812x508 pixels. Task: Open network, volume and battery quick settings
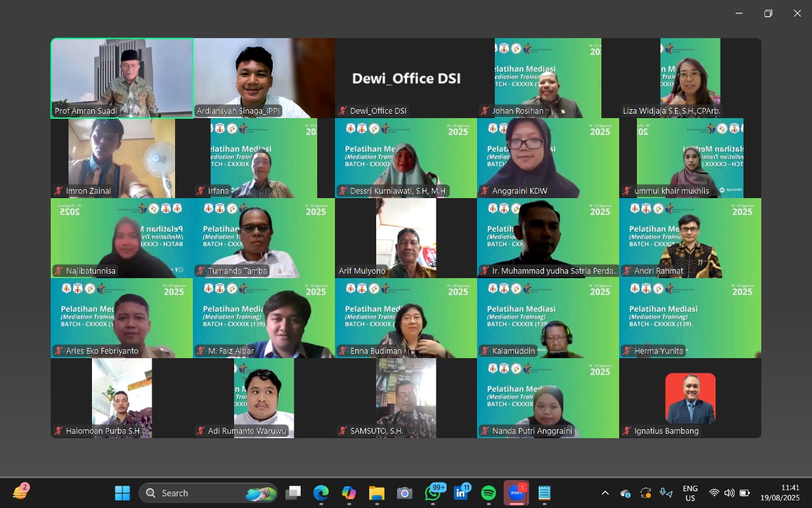(729, 493)
